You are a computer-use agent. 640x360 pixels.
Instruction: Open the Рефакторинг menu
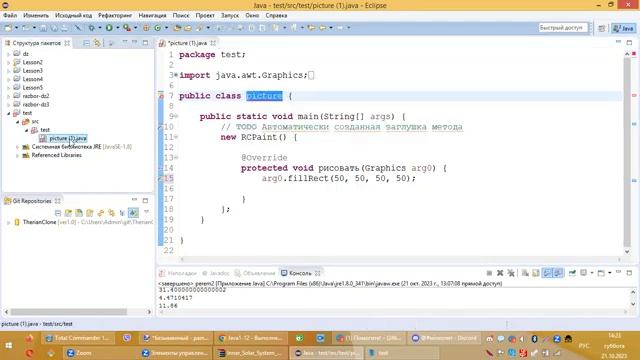(115, 16)
